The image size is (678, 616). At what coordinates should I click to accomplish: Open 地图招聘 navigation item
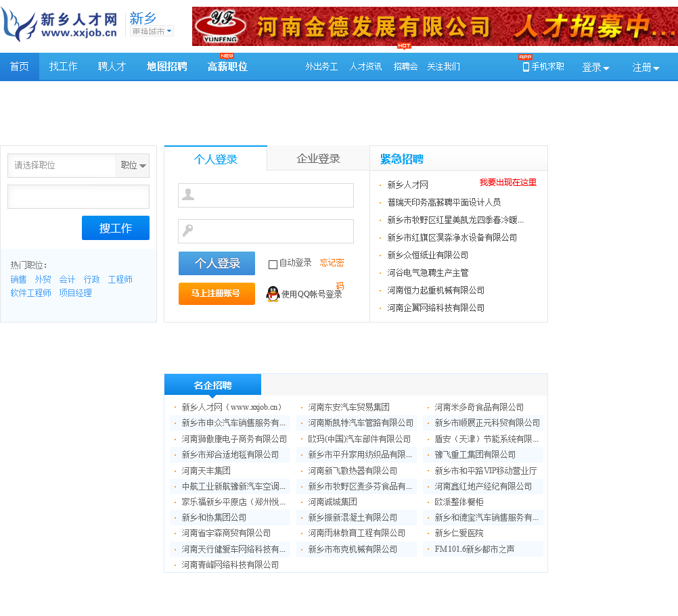(167, 66)
